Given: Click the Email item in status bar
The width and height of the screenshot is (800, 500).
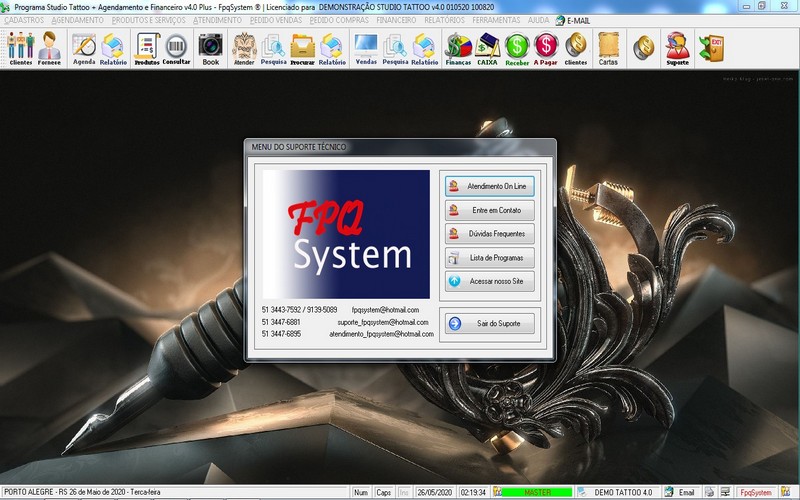Looking at the screenshot, I should 681,492.
